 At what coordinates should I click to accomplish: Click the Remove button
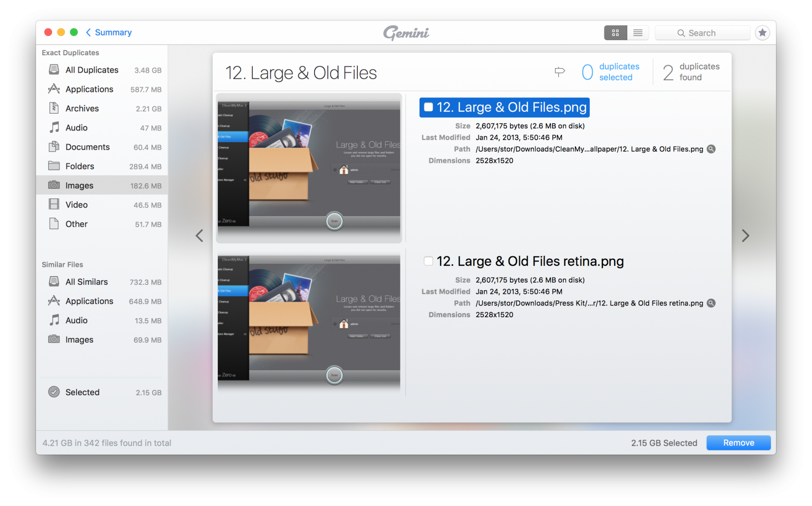click(x=738, y=443)
